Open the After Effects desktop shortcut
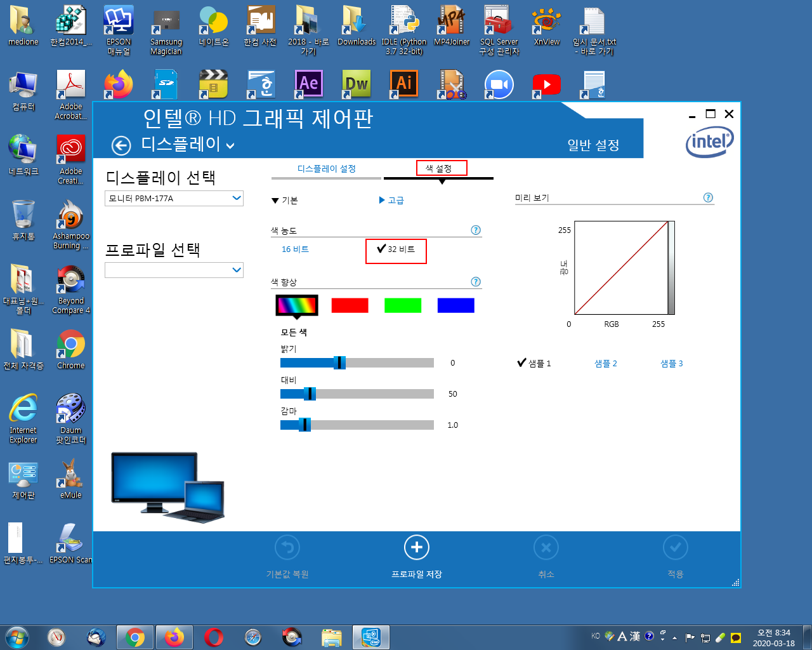This screenshot has width=812, height=650. [x=309, y=84]
